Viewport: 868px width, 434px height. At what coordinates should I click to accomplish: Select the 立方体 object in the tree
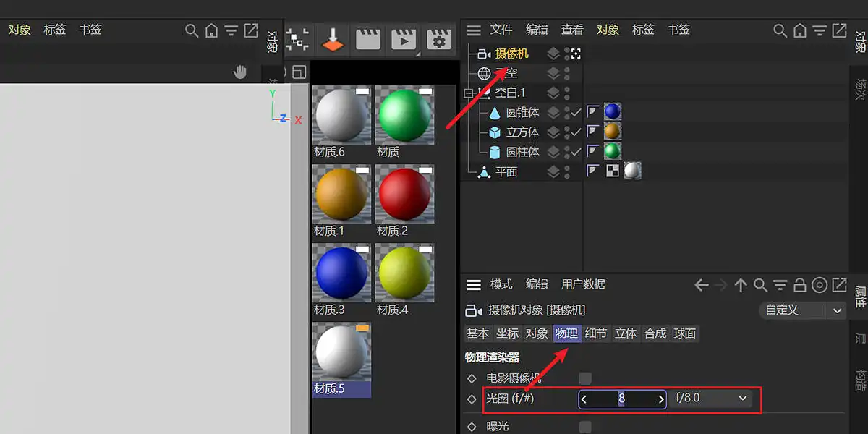522,132
